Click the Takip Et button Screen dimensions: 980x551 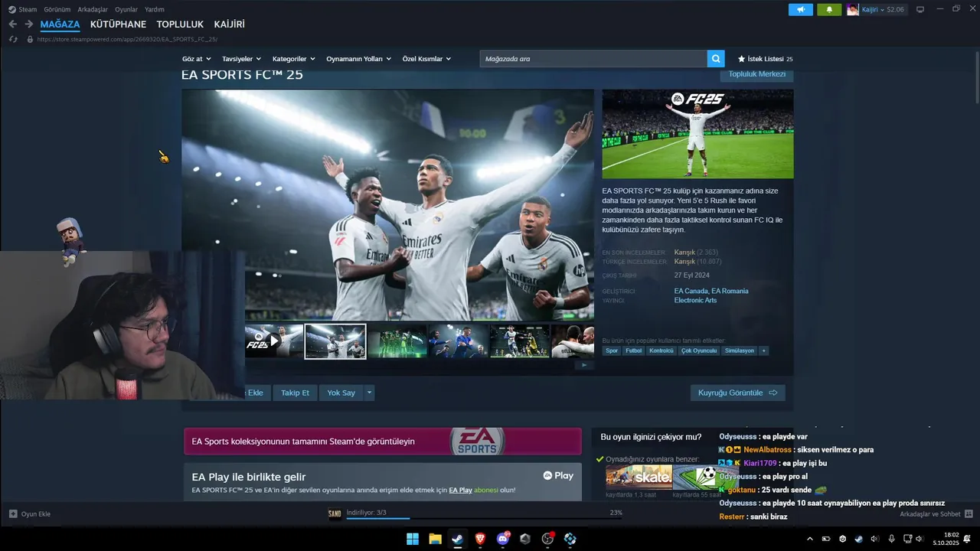[295, 393]
